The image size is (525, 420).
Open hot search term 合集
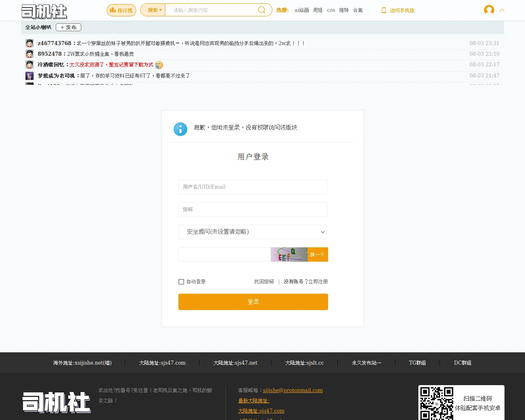pos(358,10)
